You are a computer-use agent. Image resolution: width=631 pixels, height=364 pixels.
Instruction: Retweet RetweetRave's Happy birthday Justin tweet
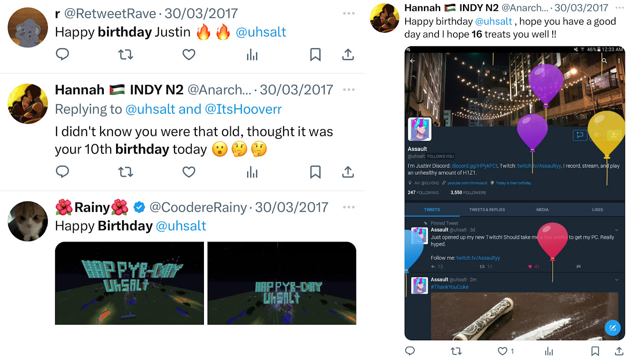click(x=126, y=55)
